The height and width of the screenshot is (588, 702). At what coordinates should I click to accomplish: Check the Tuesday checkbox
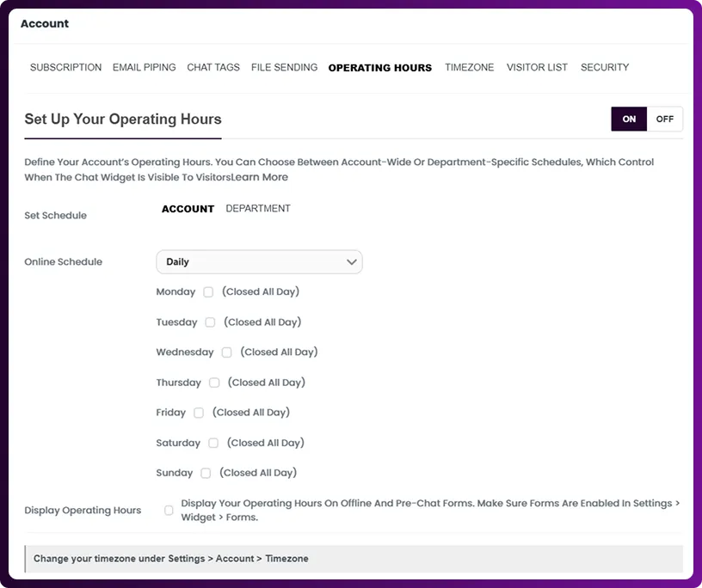(x=210, y=322)
